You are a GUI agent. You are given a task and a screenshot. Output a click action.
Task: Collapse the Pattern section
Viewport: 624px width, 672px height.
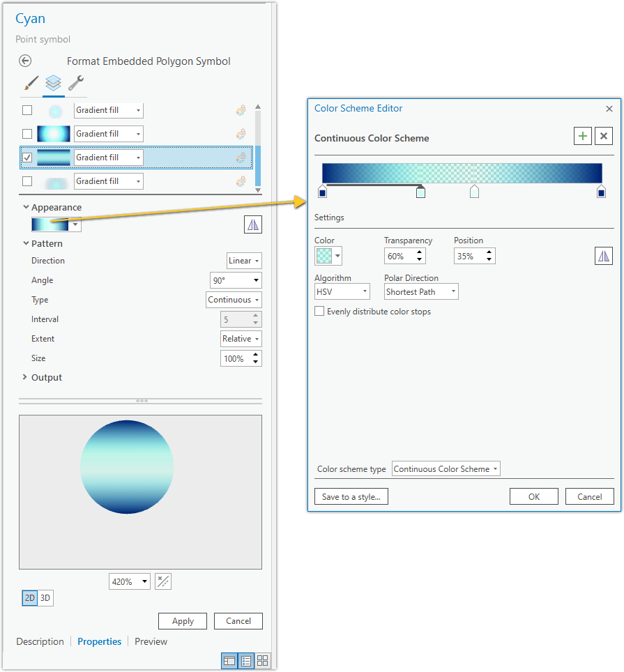tap(26, 243)
